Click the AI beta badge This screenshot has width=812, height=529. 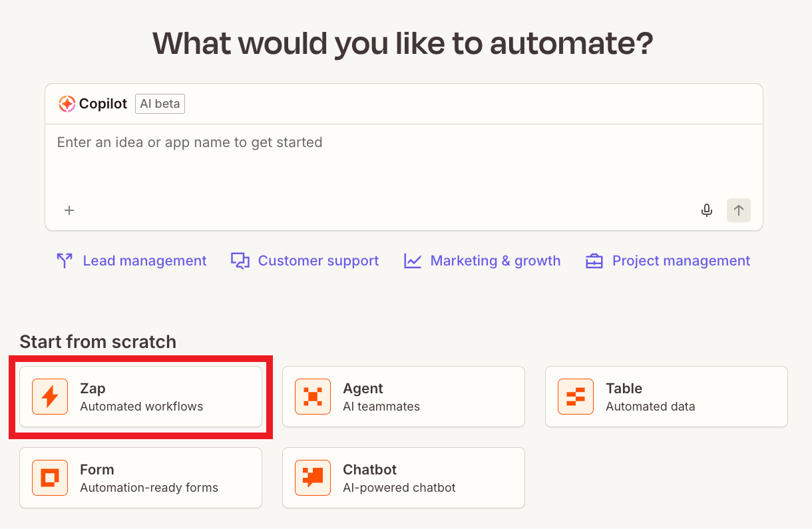coord(160,104)
